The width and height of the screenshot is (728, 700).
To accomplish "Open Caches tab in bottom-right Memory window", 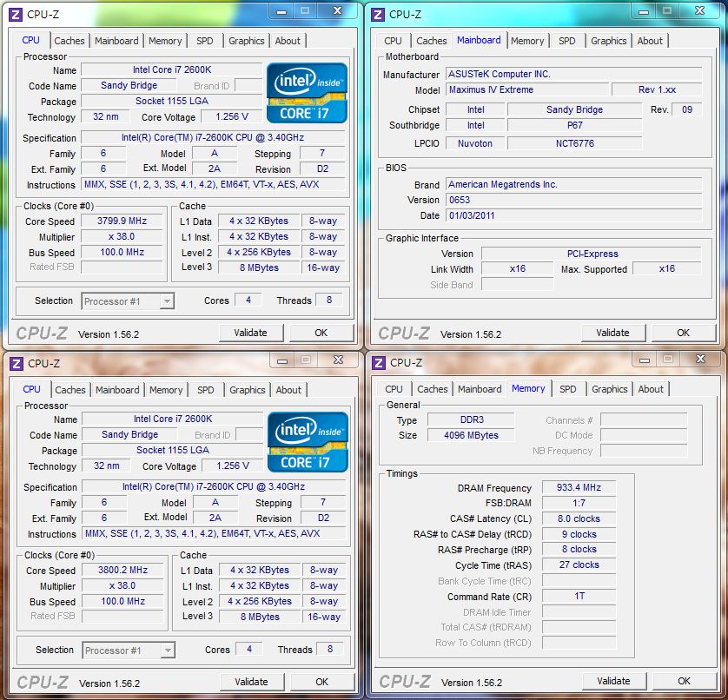I will [433, 389].
